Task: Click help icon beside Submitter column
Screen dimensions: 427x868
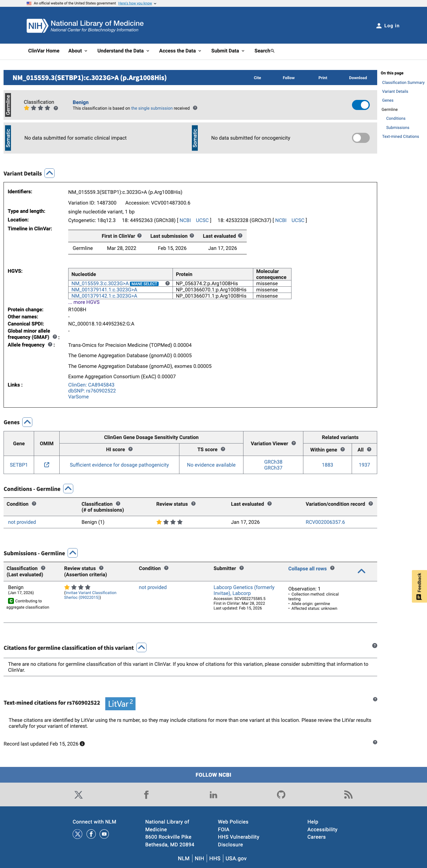Action: 242,568
